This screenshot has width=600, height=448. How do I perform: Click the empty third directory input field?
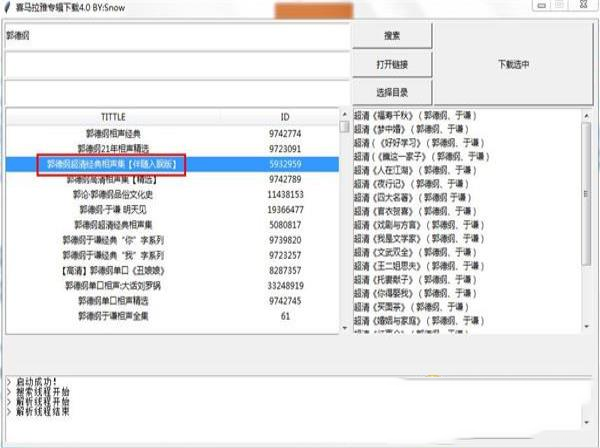click(x=175, y=93)
